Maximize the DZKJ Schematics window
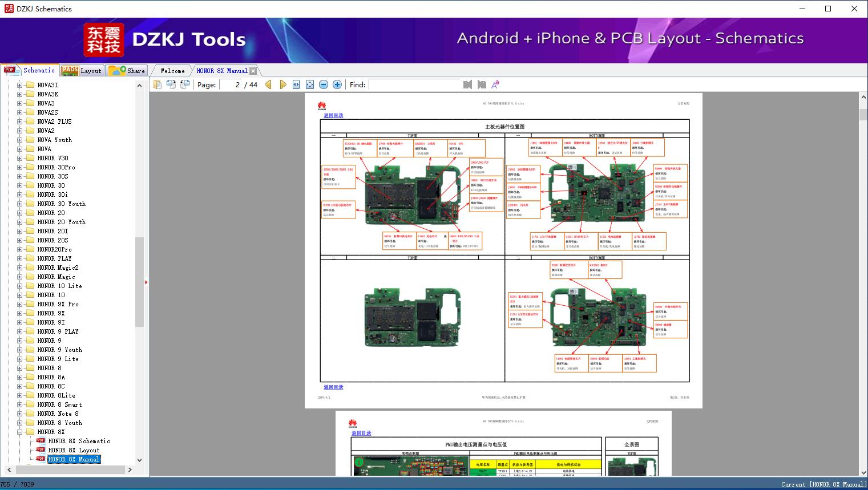Viewport: 868px width, 490px height. 828,9
